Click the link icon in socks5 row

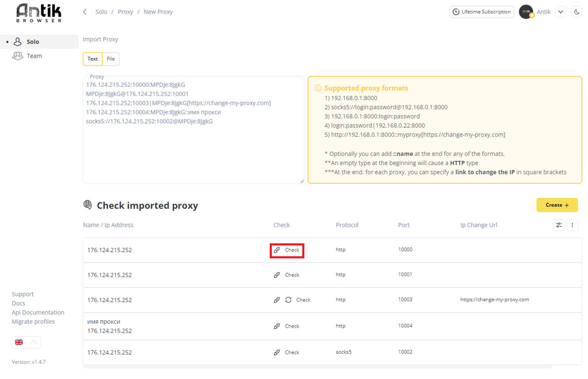coord(277,352)
